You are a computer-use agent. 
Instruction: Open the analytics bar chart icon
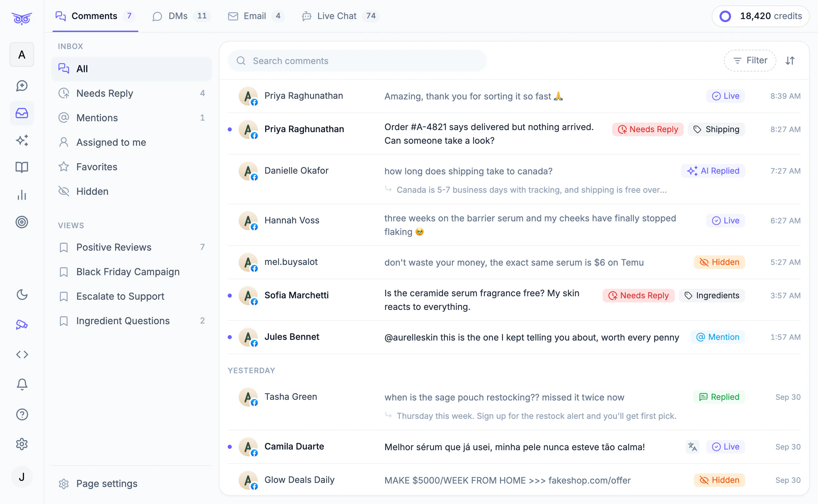[22, 195]
